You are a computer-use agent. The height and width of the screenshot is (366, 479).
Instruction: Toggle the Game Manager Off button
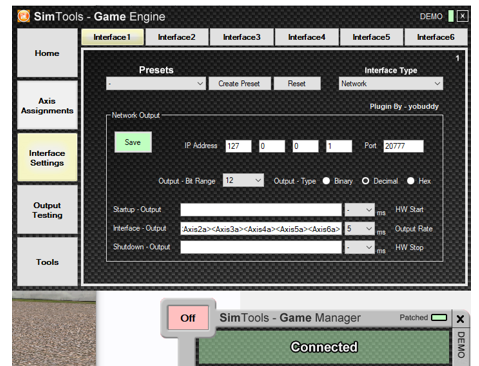188,318
